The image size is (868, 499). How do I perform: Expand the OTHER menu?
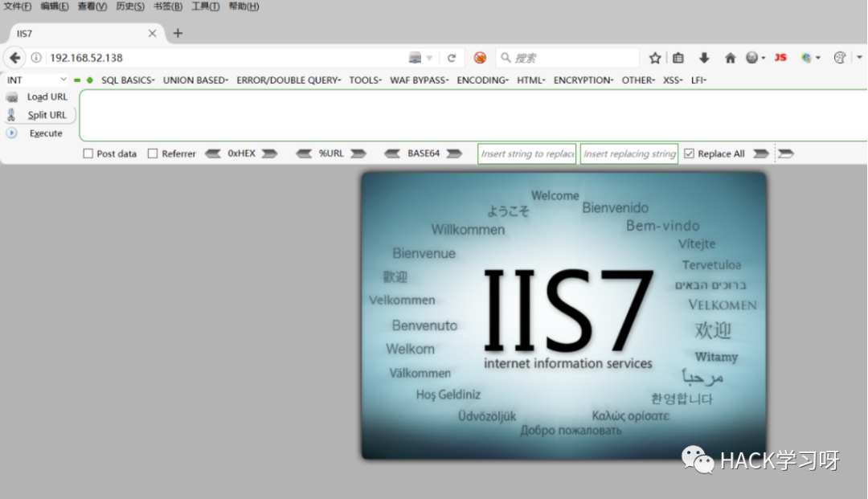(x=638, y=80)
